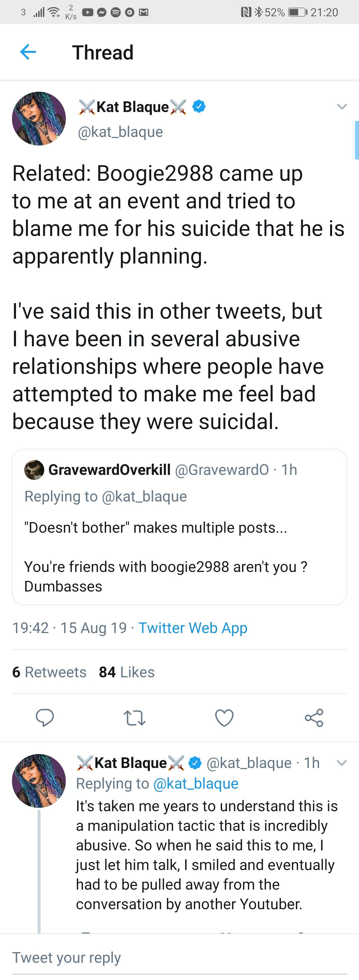Tap the share icon under the tweet
This screenshot has width=359, height=980.
coord(314,717)
